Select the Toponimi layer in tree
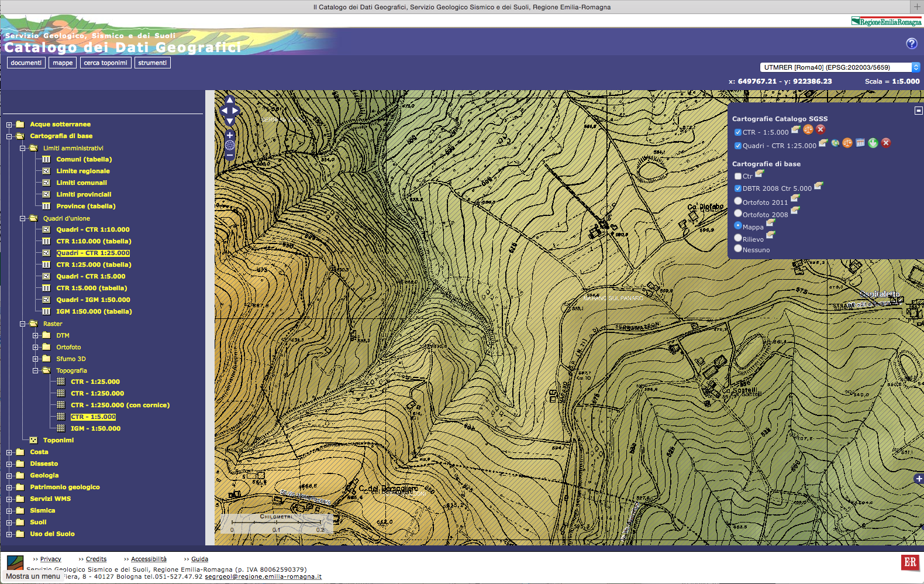Screen dimensions: 924x584 [58, 440]
